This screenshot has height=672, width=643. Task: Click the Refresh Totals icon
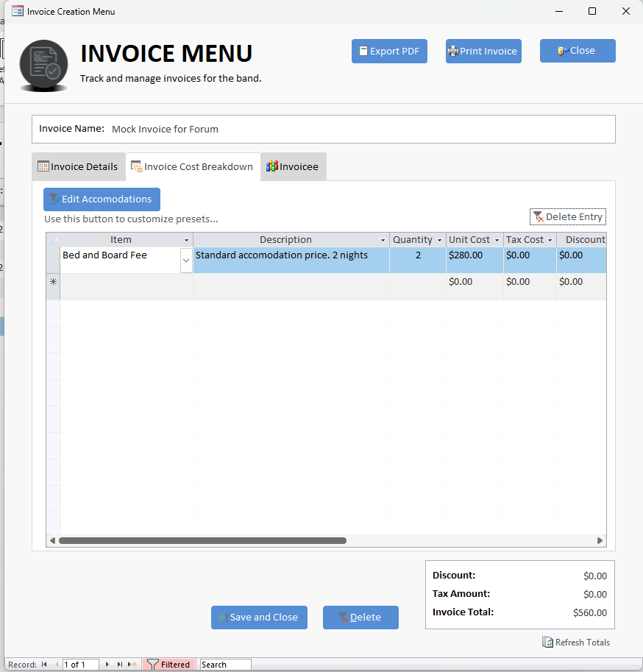point(547,642)
